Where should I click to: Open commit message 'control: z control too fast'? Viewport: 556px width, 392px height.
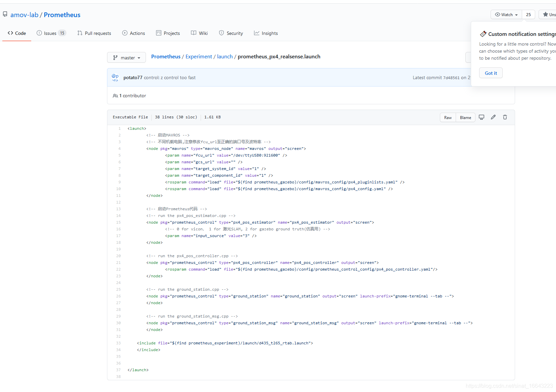tap(170, 77)
